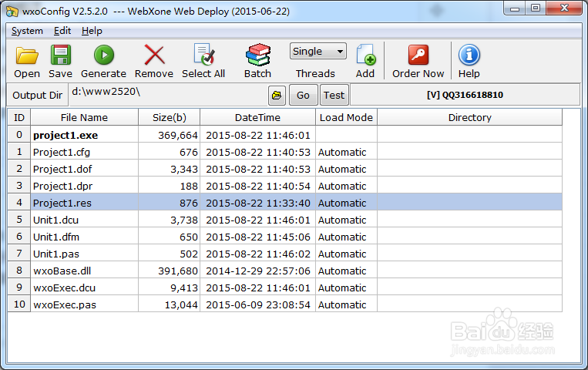Viewport: 588px width, 370px height.
Task: Click the Select All checklist icon
Action: pos(203,55)
